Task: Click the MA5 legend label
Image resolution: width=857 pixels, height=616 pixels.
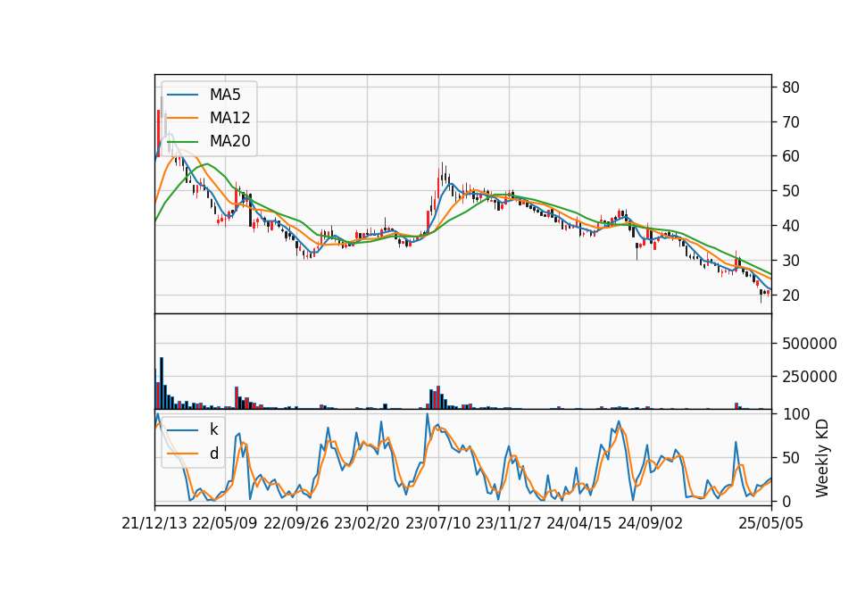Action: coord(225,95)
